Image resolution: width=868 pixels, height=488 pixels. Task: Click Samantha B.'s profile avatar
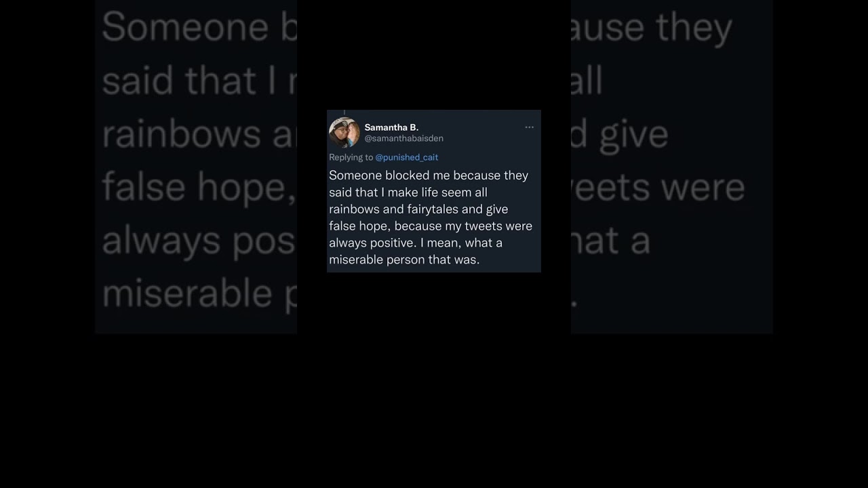[344, 133]
